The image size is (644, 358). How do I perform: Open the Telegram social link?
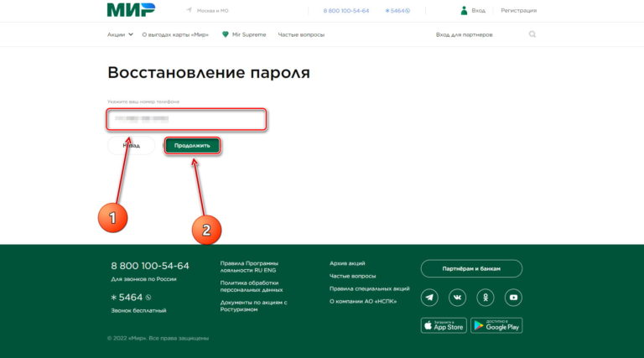[430, 298]
